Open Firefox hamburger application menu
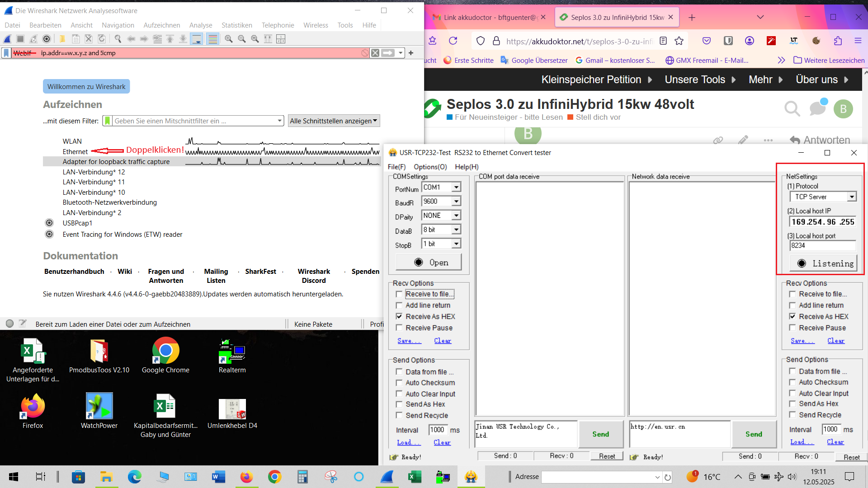This screenshot has width=868, height=488. (858, 41)
